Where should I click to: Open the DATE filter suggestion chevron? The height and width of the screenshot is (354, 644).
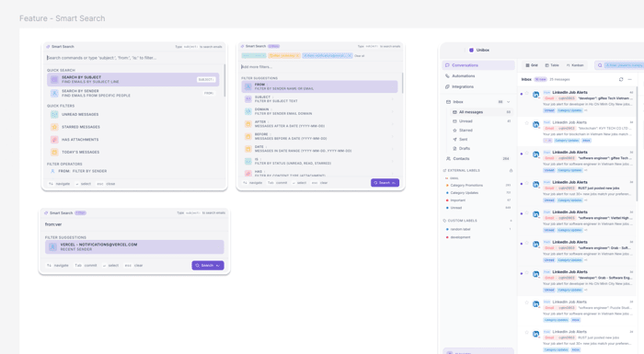(x=393, y=149)
